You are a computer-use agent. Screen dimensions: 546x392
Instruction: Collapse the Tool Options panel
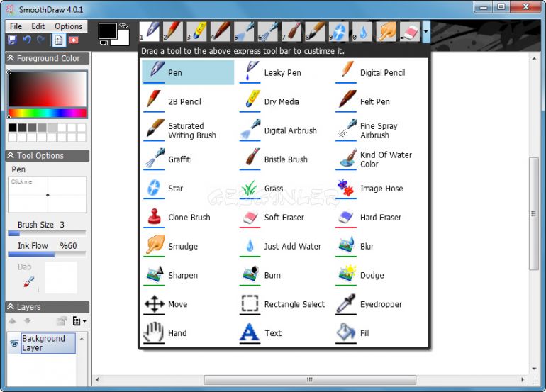pos(11,156)
